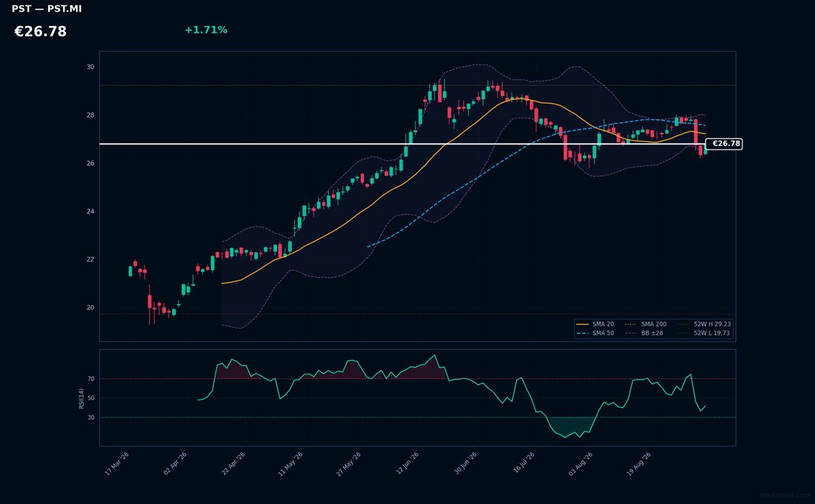Viewport: 815px width, 504px height.
Task: Click the 17 Mar '26 date label
Action: [117, 464]
